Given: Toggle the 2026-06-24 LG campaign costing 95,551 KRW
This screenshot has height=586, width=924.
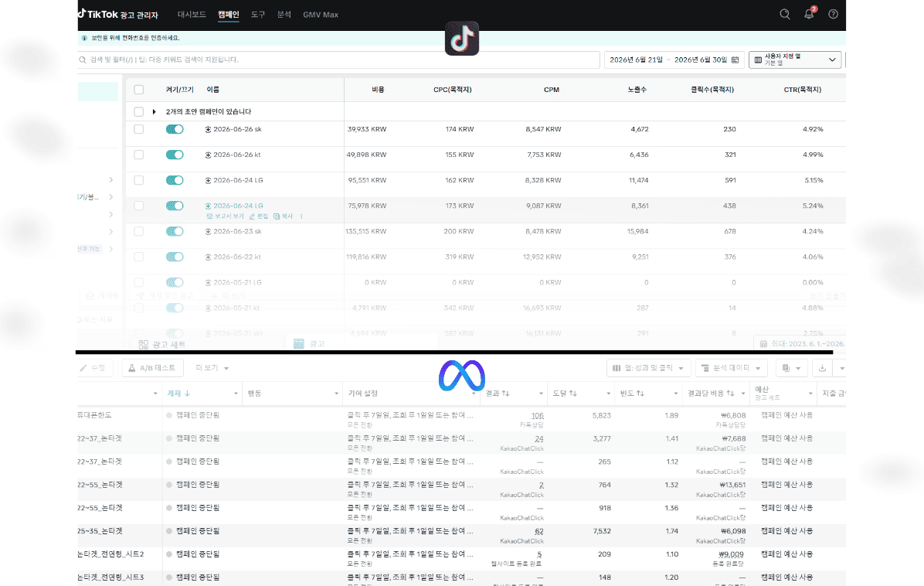Looking at the screenshot, I should (x=175, y=180).
